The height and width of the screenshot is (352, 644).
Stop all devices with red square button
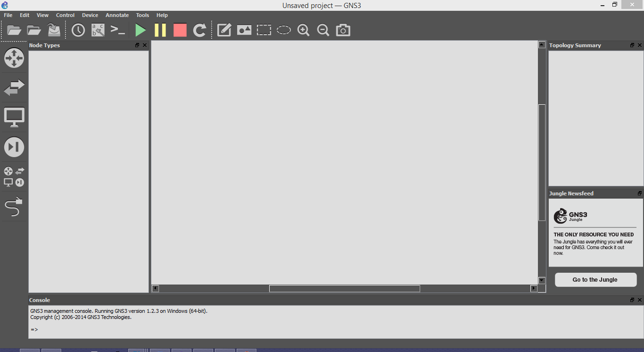tap(180, 30)
